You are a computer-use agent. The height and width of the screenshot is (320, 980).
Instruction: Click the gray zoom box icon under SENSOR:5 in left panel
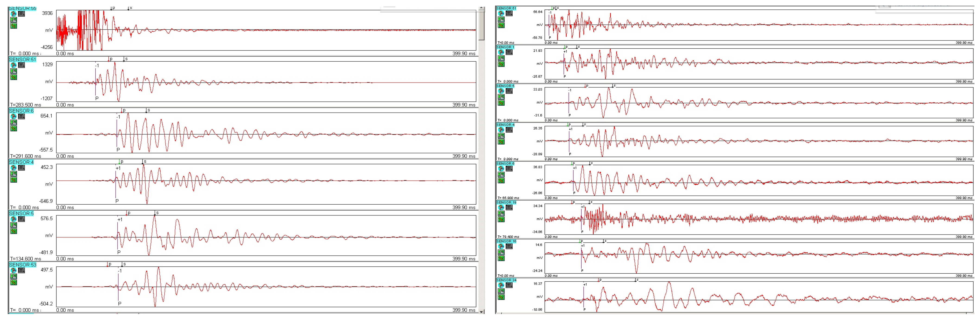[x=21, y=219]
